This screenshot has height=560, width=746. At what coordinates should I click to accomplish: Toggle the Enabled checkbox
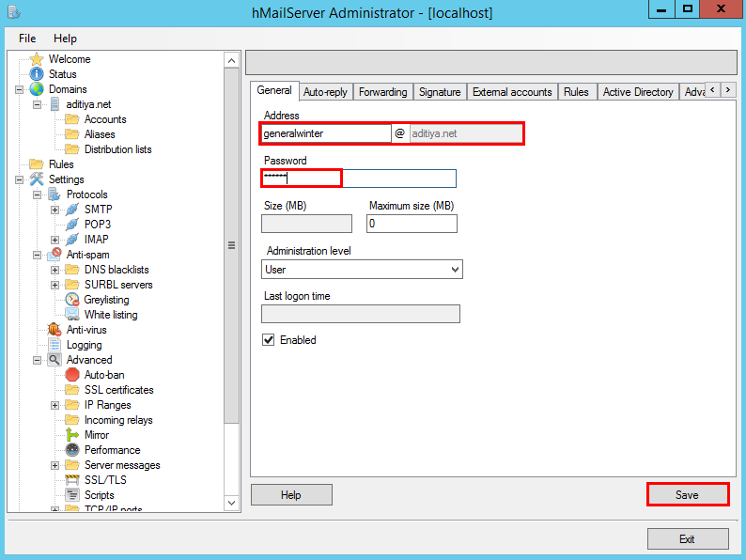(x=269, y=340)
